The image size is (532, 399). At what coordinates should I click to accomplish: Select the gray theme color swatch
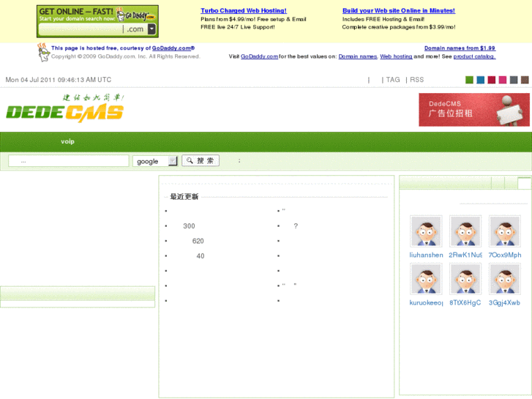[x=513, y=80]
